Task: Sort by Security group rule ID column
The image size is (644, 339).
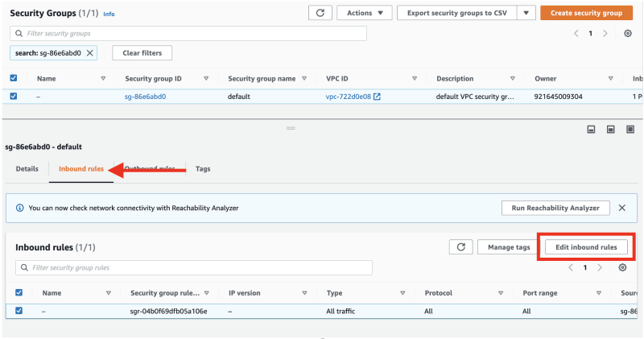Action: click(x=207, y=293)
